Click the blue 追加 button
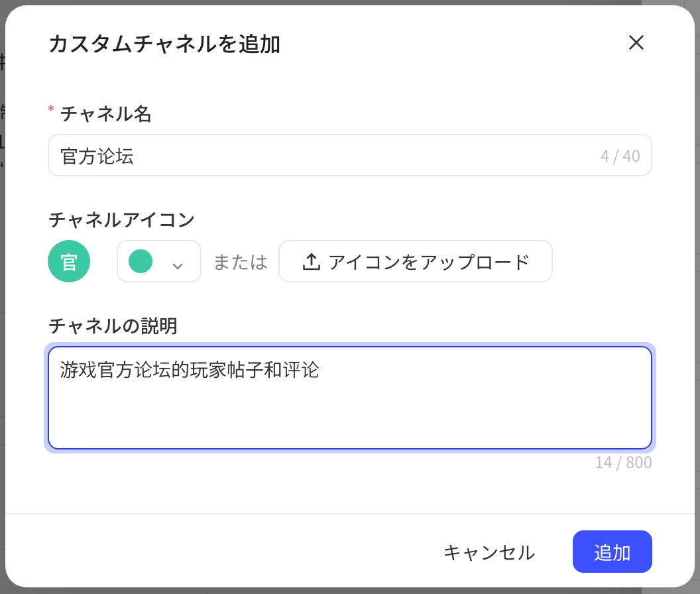700x594 pixels. (612, 552)
